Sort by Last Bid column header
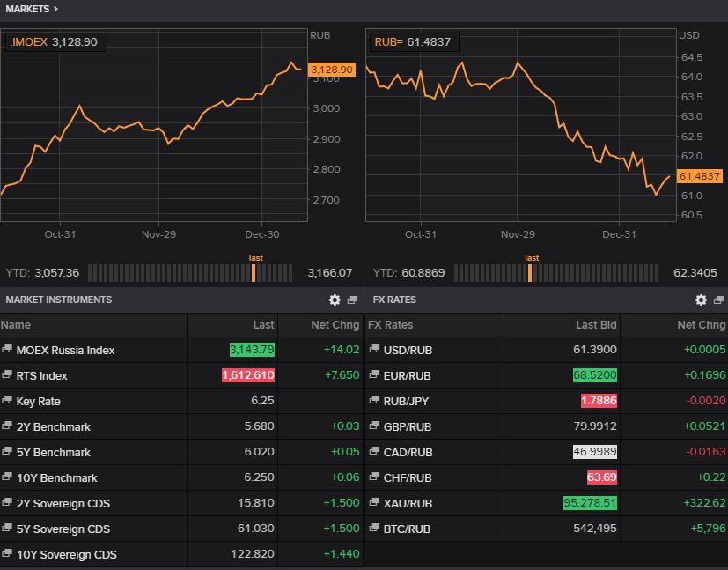This screenshot has height=570, width=728. pos(596,325)
